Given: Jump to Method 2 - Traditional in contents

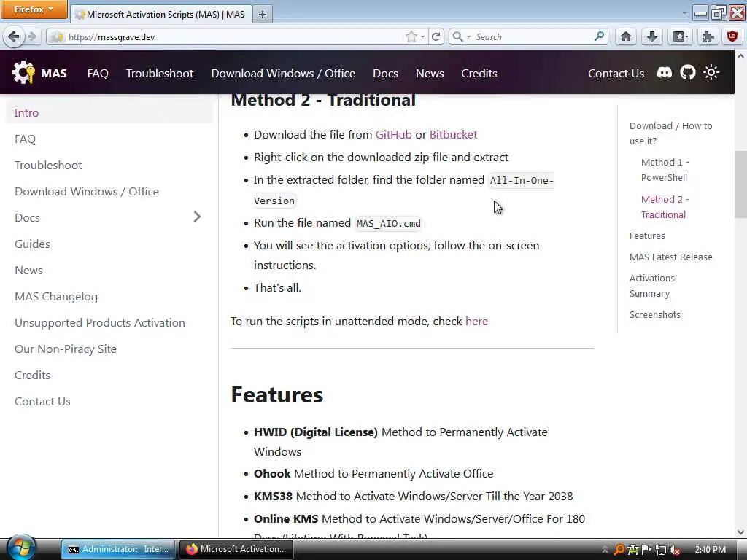Looking at the screenshot, I should click(x=665, y=206).
